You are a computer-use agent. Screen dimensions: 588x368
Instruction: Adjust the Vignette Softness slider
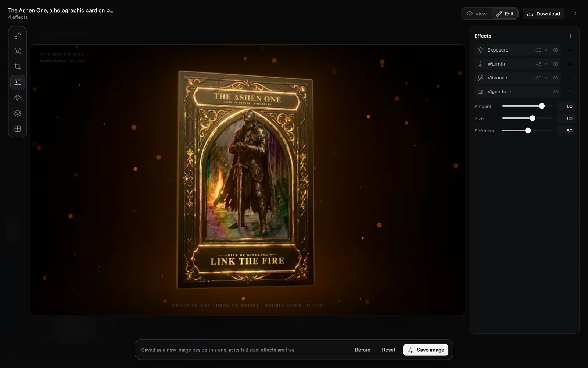[x=528, y=131]
